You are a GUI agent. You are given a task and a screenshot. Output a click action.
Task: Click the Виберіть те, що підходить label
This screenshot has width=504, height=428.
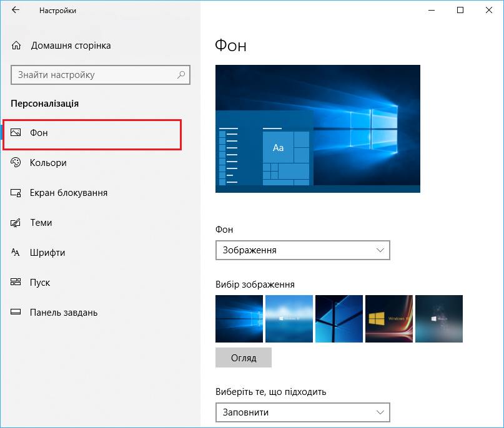tap(270, 392)
